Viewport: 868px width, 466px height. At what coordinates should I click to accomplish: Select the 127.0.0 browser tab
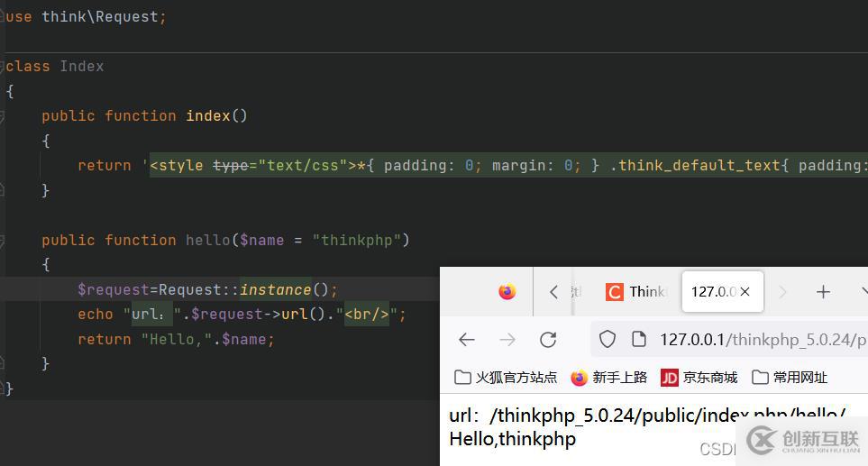(722, 292)
